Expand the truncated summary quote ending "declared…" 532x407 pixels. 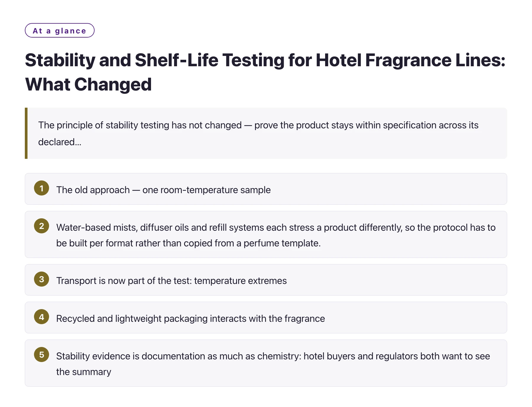[266, 133]
